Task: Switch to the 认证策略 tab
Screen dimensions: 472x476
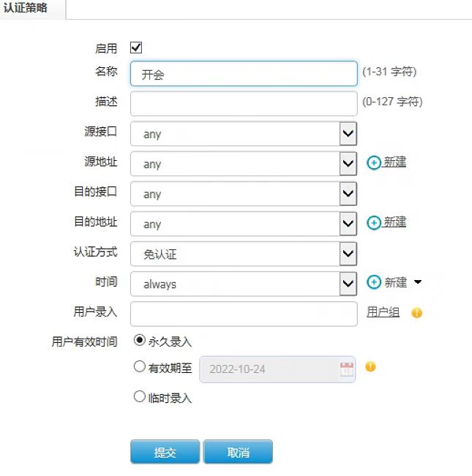Action: click(26, 8)
